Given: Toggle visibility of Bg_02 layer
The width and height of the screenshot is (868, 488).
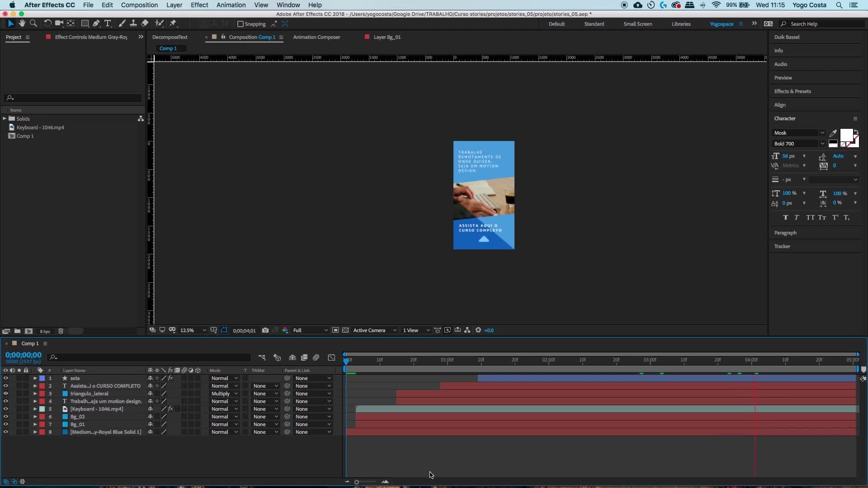Looking at the screenshot, I should tap(6, 417).
